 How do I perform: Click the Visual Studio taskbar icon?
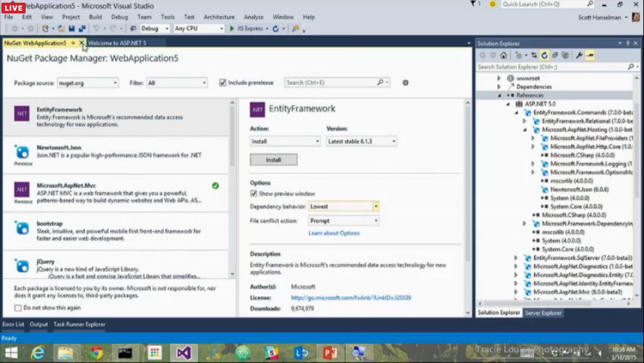point(183,353)
